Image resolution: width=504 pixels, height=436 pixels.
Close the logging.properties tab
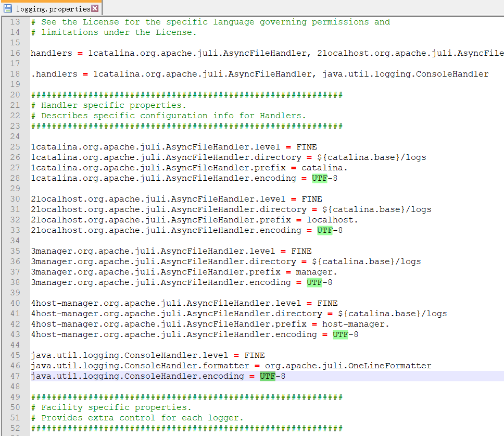point(95,8)
